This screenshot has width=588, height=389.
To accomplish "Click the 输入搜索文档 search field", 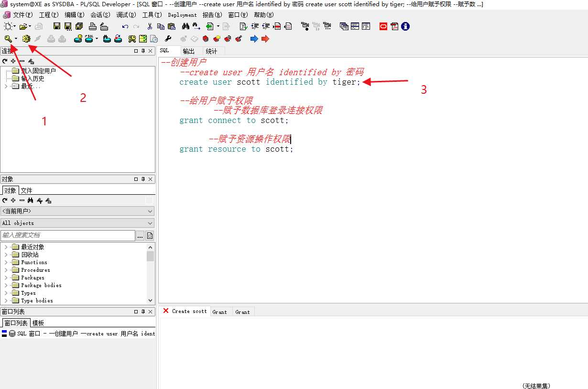I will pos(68,235).
